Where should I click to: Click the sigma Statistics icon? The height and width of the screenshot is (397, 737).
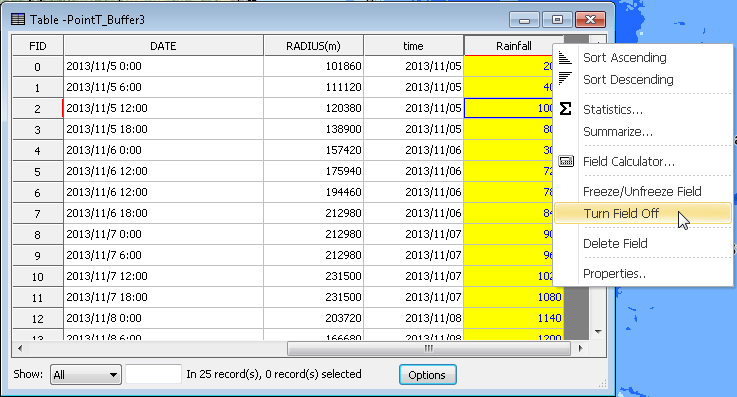565,109
